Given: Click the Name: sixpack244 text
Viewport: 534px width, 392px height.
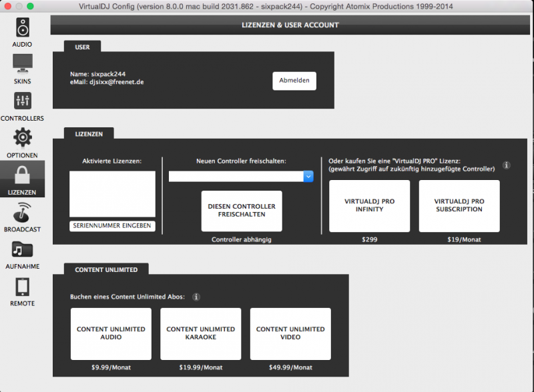Looking at the screenshot, I should [97, 74].
